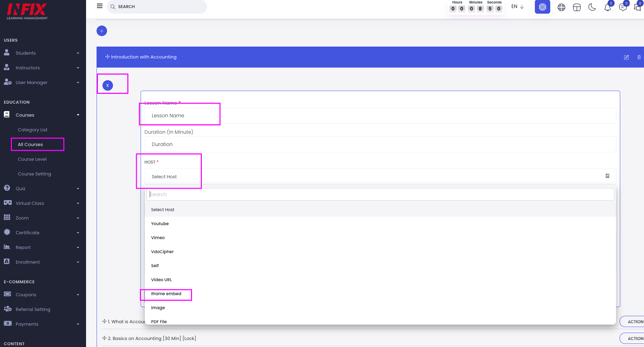Open All Courses submenu item
644x347 pixels.
30,144
